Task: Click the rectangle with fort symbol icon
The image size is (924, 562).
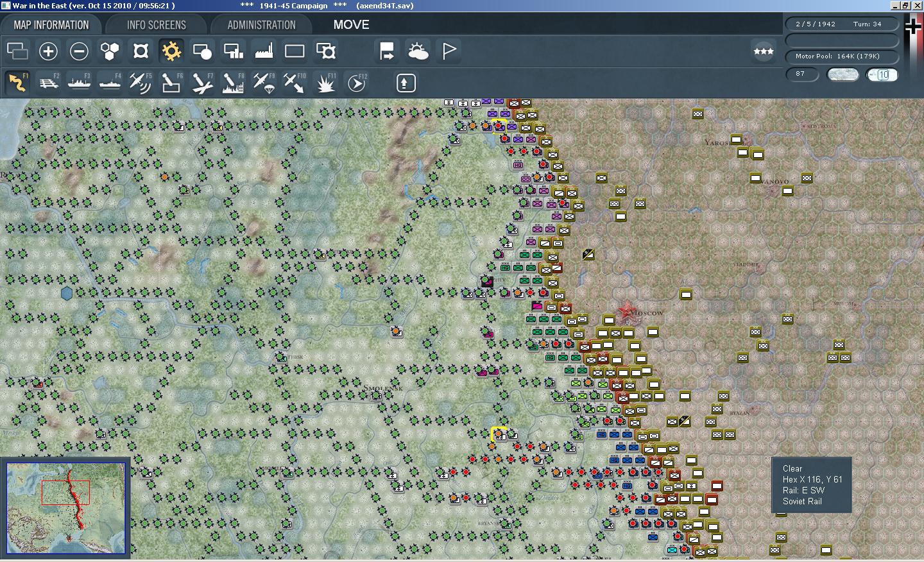Action: pyautogui.click(x=325, y=51)
